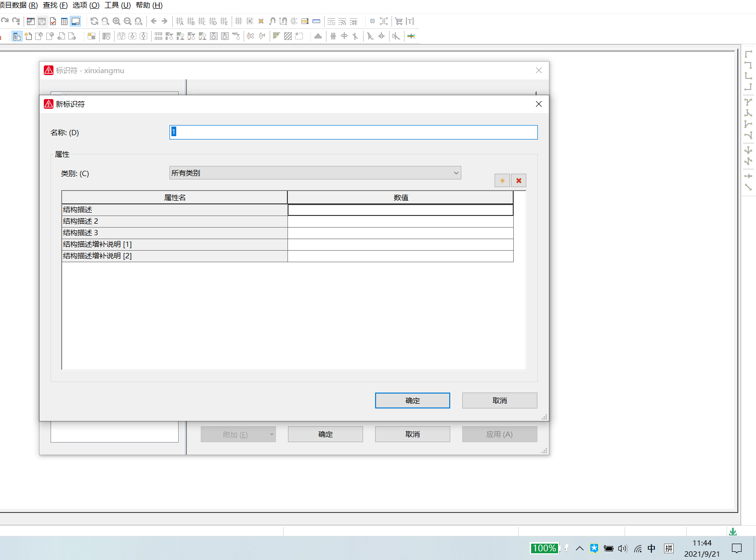This screenshot has height=560, width=756.
Task: Click the shopping cart toolbar icon
Action: tap(399, 21)
